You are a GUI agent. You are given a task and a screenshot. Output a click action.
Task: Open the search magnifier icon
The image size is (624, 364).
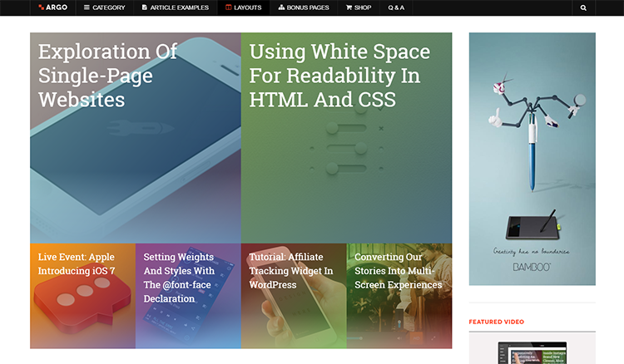(583, 7)
